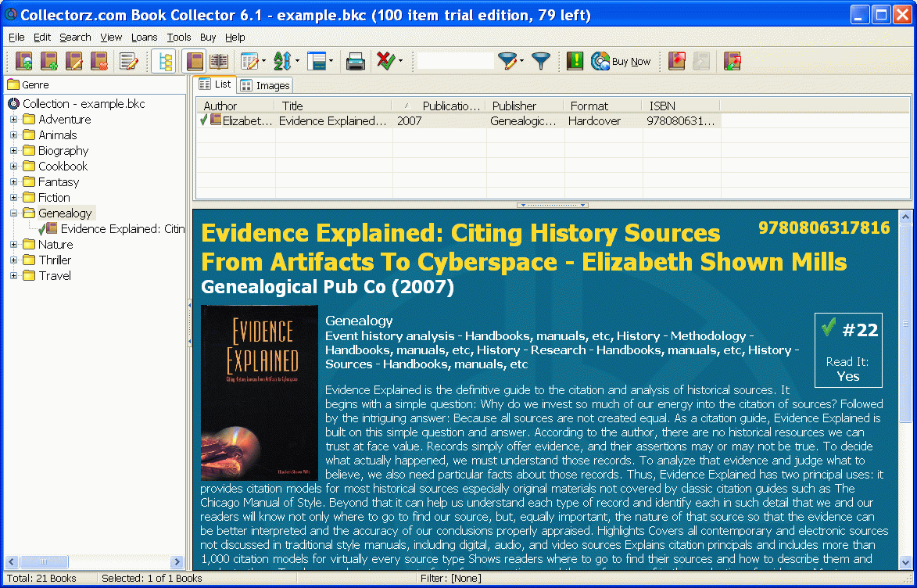Open the Help menu
The height and width of the screenshot is (588, 917).
(235, 38)
